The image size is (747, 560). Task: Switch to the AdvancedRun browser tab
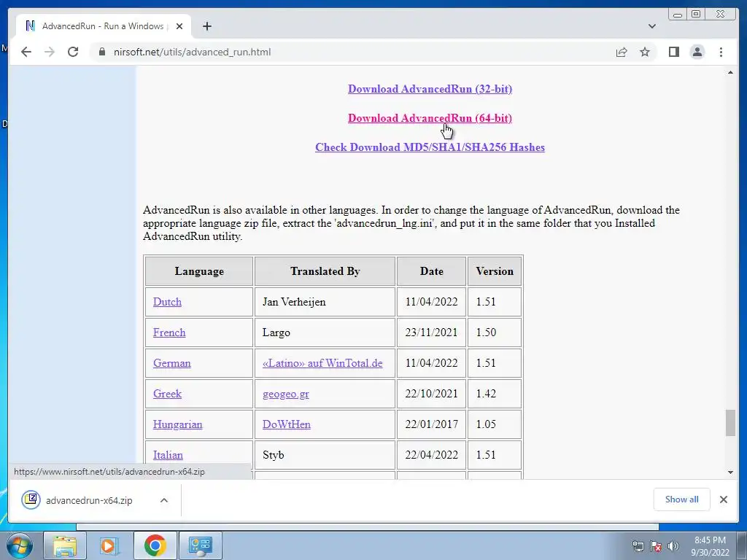(104, 26)
